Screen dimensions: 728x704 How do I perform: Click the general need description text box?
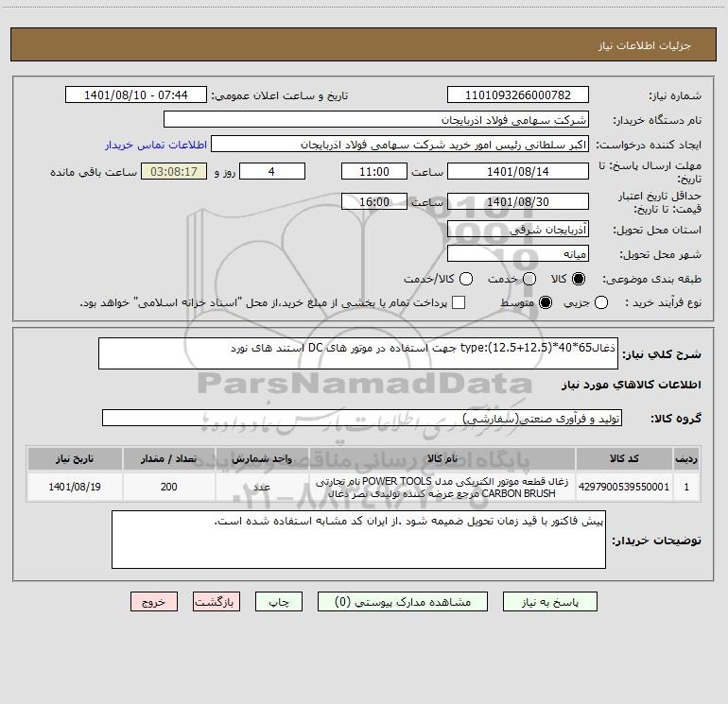pyautogui.click(x=358, y=353)
